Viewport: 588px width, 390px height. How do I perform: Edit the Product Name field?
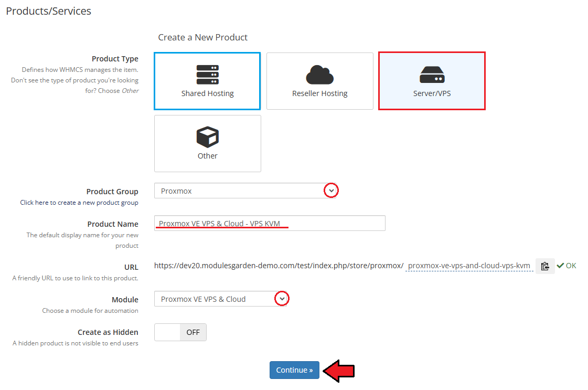(x=270, y=223)
